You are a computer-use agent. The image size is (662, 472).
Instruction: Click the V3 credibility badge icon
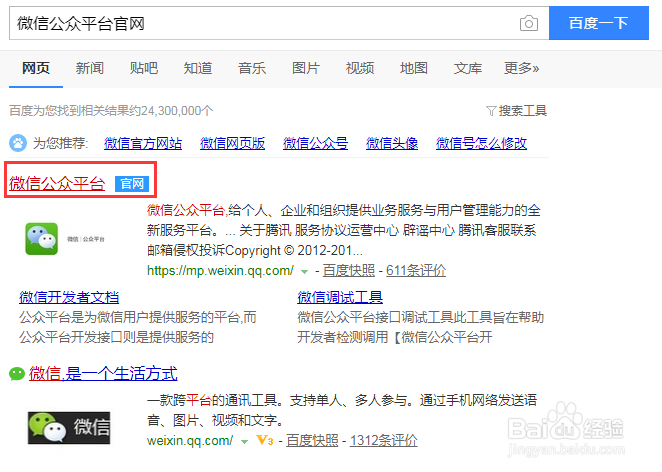[265, 440]
